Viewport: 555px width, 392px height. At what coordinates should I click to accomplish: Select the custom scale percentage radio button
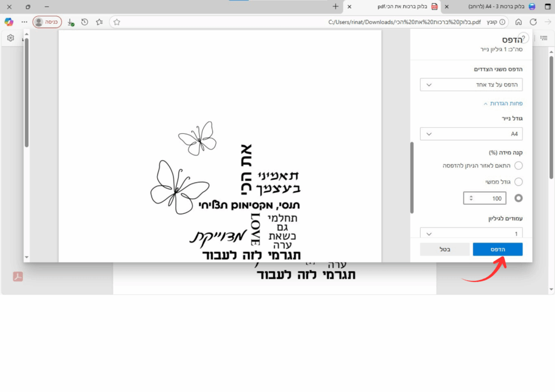pos(518,198)
